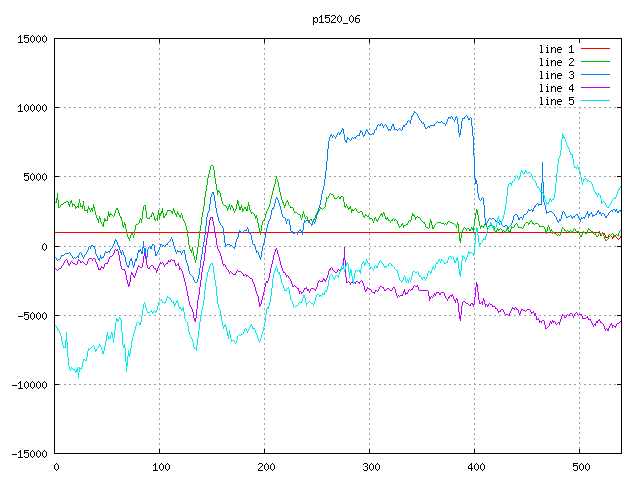The image size is (640, 480).
Task: Select the 'line 4' legend label
Action: pyautogui.click(x=557, y=88)
